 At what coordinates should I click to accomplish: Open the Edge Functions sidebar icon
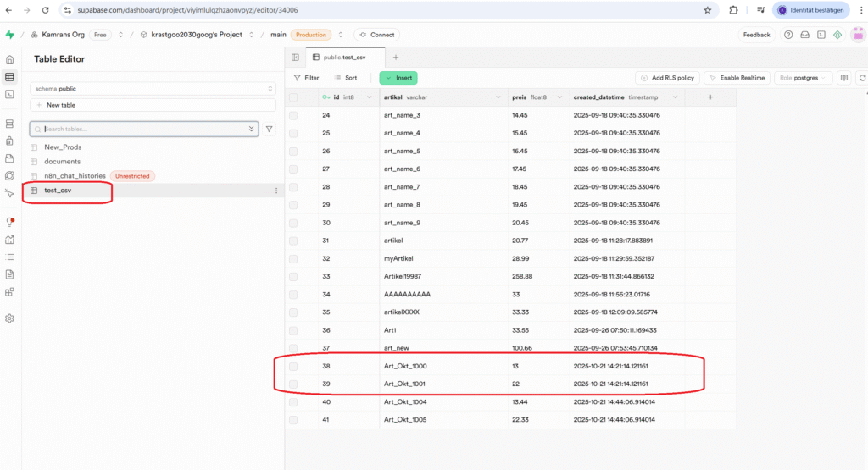[x=9, y=176]
